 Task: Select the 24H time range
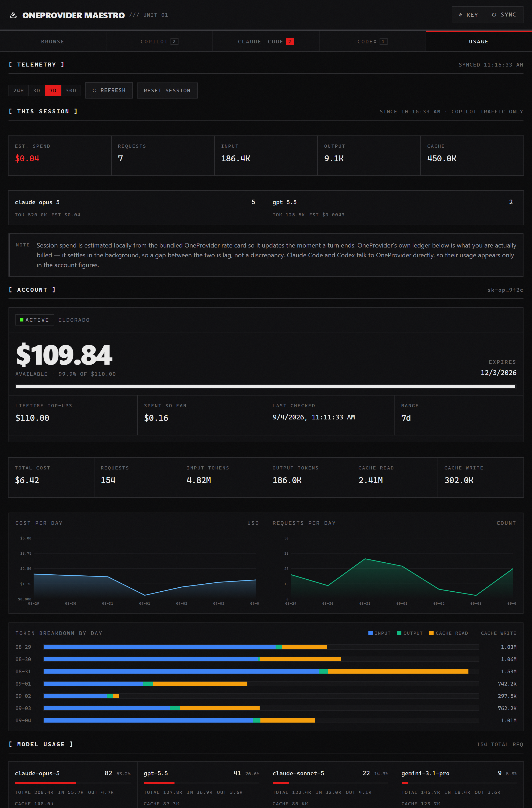tap(19, 90)
